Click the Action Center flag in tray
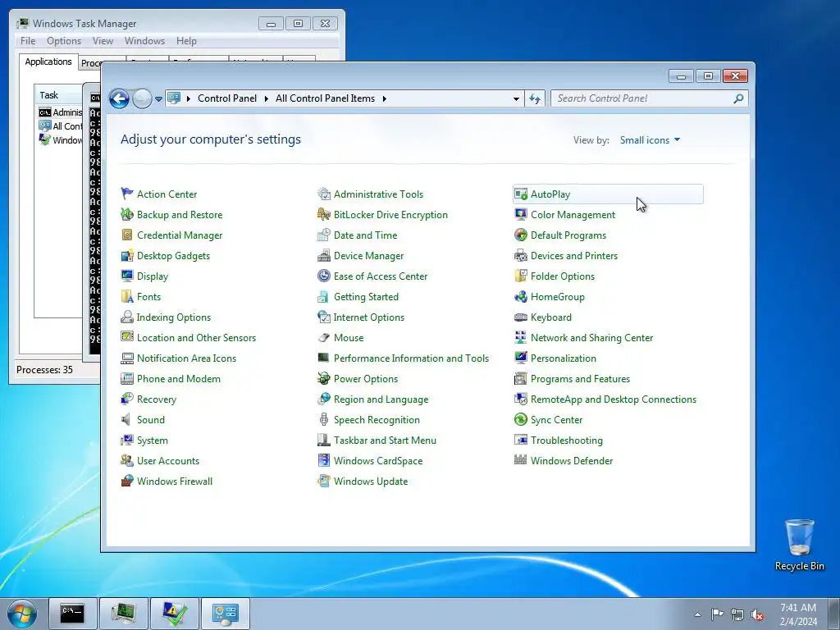840x630 pixels. coord(717,614)
